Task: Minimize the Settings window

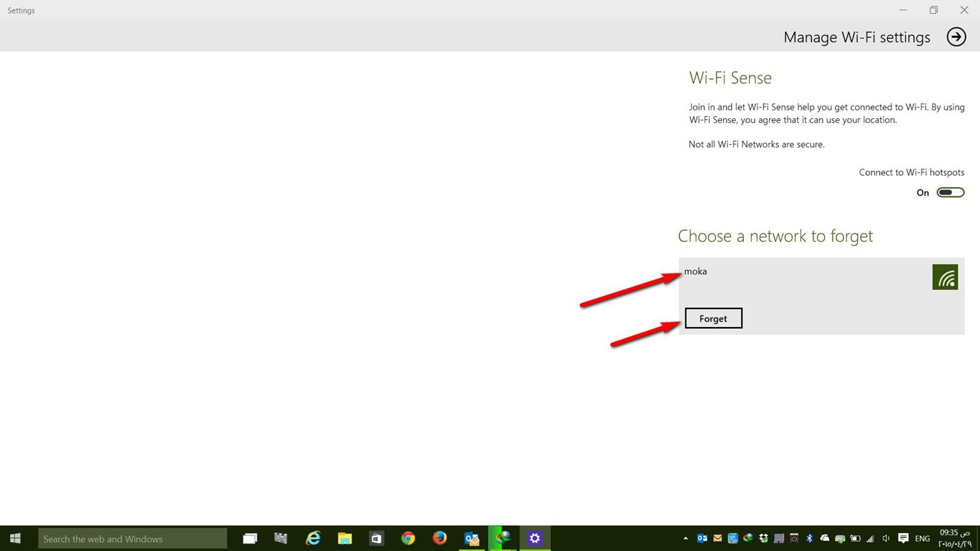Action: 903,10
